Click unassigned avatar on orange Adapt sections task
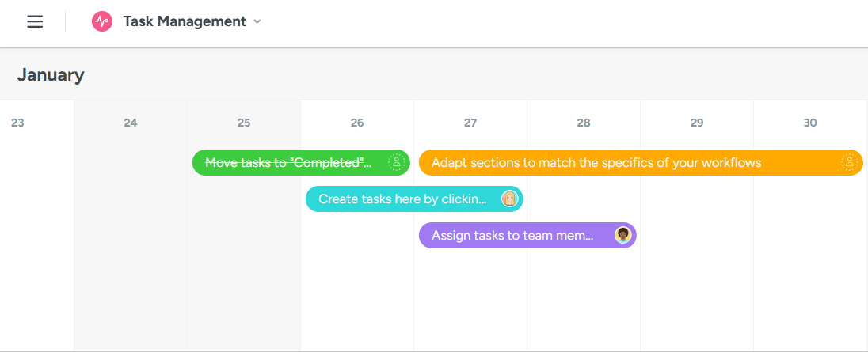This screenshot has height=352, width=868. 850,162
